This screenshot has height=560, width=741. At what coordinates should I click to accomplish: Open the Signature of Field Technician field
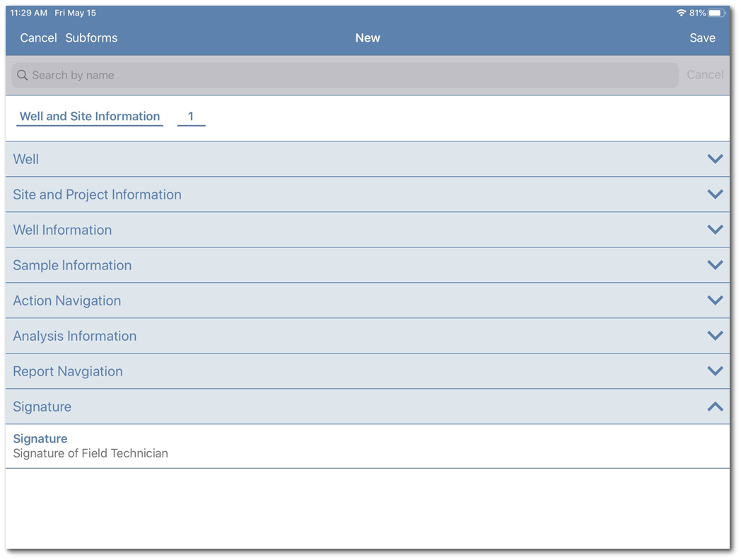point(91,446)
